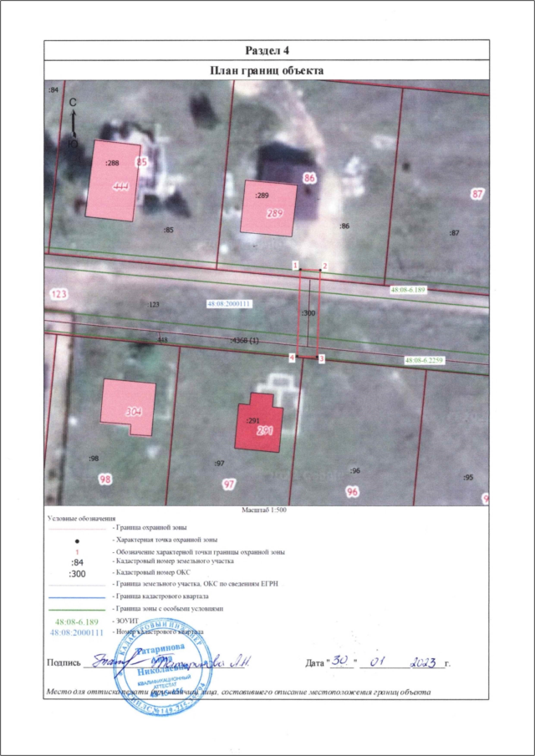
Task: Click the green 48:08-6.189 zone label on map
Action: tap(409, 290)
